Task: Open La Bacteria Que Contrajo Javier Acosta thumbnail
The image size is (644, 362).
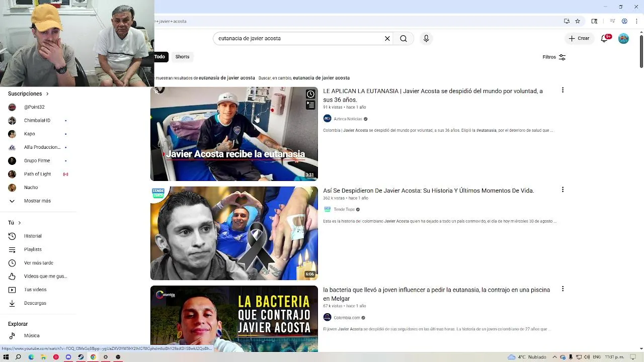Action: (x=234, y=319)
